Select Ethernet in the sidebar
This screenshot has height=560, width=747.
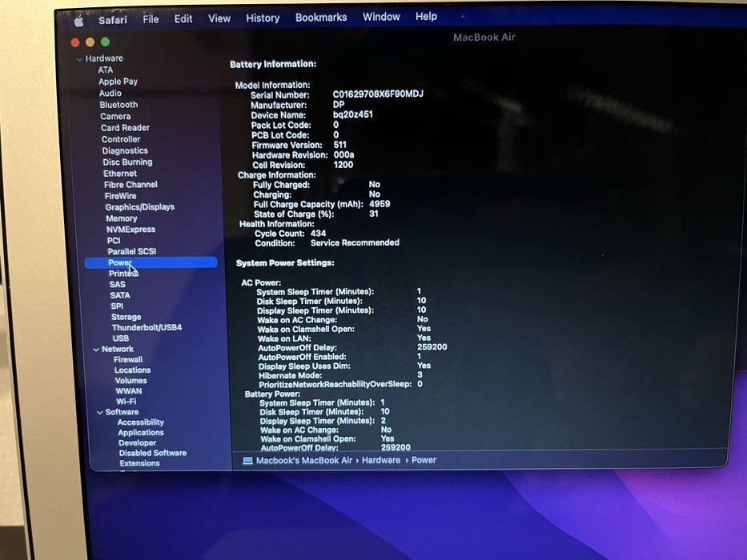click(x=120, y=174)
